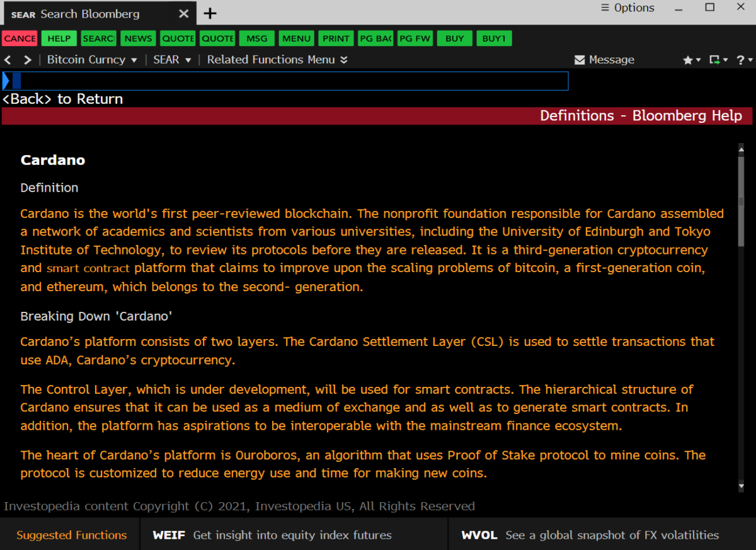Click the Breaking Down 'Cardano' subheading
756x550 pixels.
point(96,316)
